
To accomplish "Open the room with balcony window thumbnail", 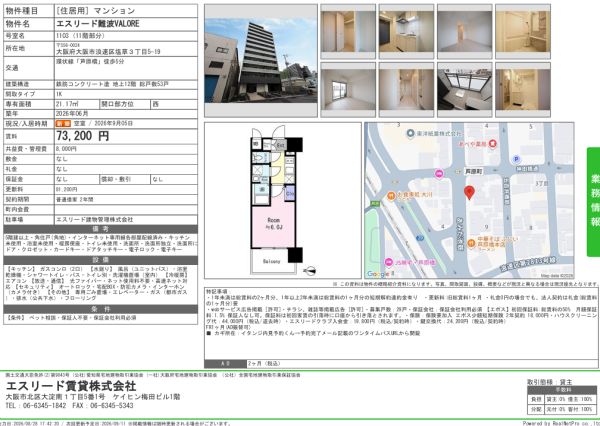I will coord(348,90).
